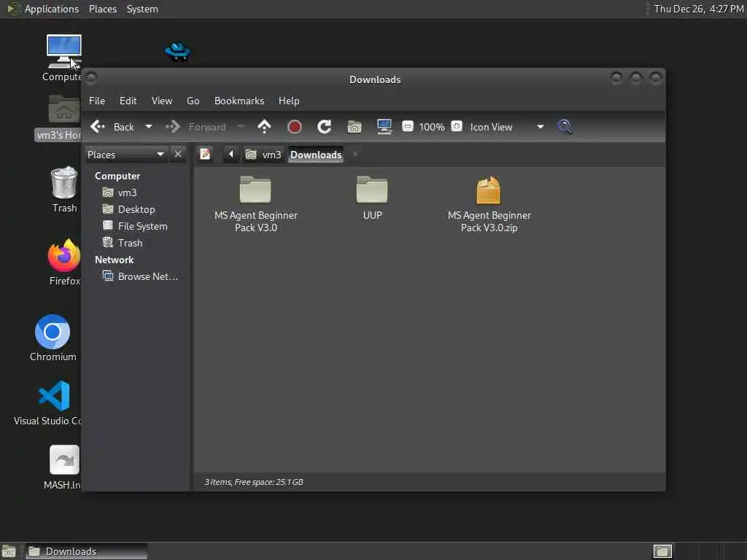Viewport: 747px width, 560px height.
Task: Click the Chromium desktop icon
Action: tap(53, 338)
